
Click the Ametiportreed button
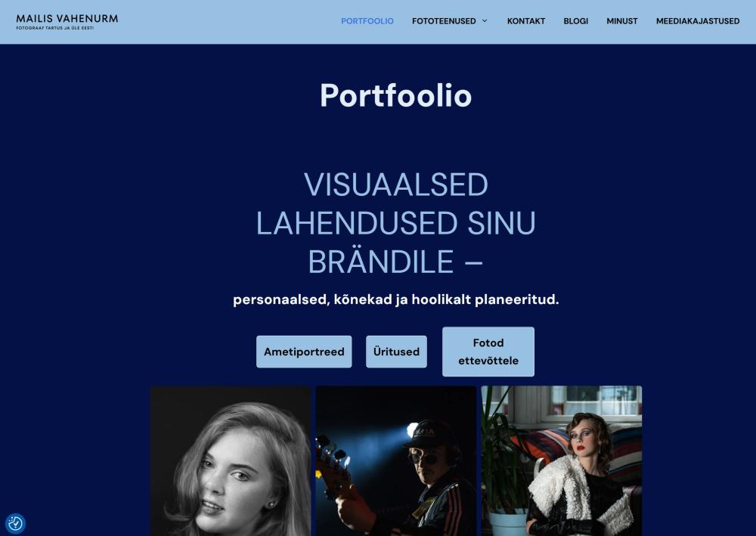tap(304, 352)
